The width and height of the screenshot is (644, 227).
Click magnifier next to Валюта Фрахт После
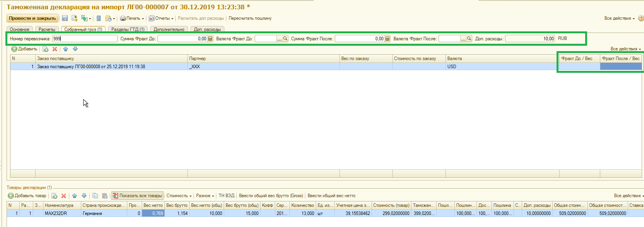[x=469, y=39]
